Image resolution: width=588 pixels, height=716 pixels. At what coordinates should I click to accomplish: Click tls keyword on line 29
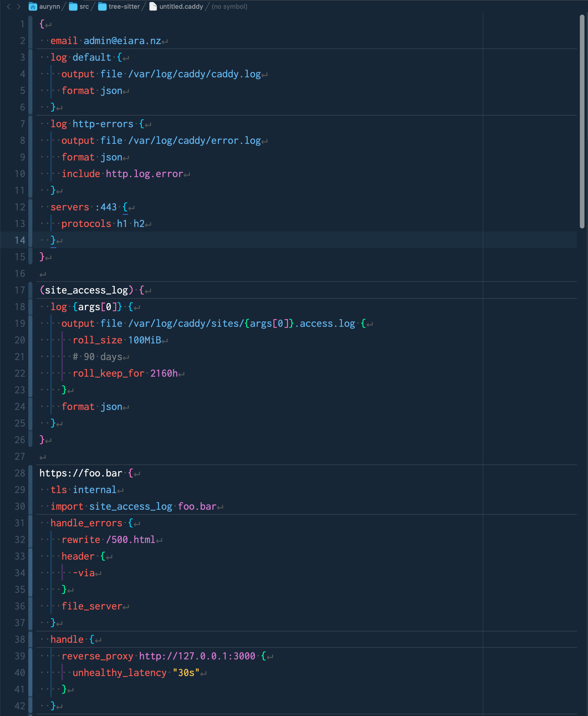tap(59, 490)
